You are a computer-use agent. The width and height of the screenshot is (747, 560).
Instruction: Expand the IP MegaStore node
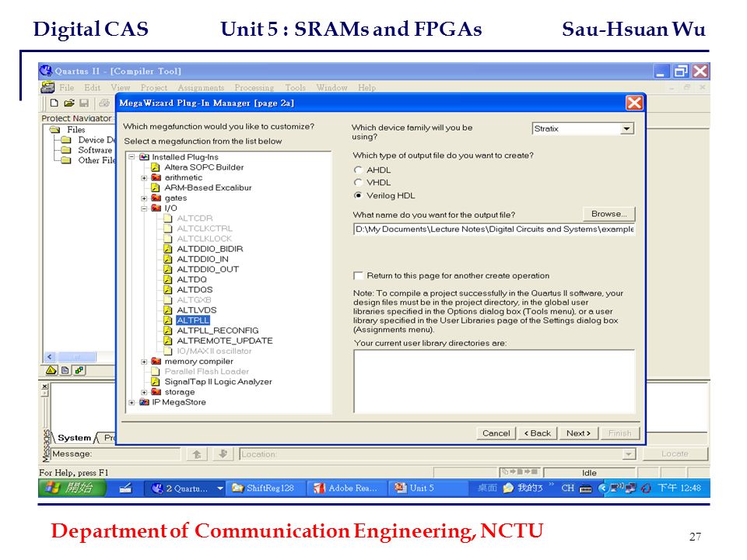(x=132, y=402)
